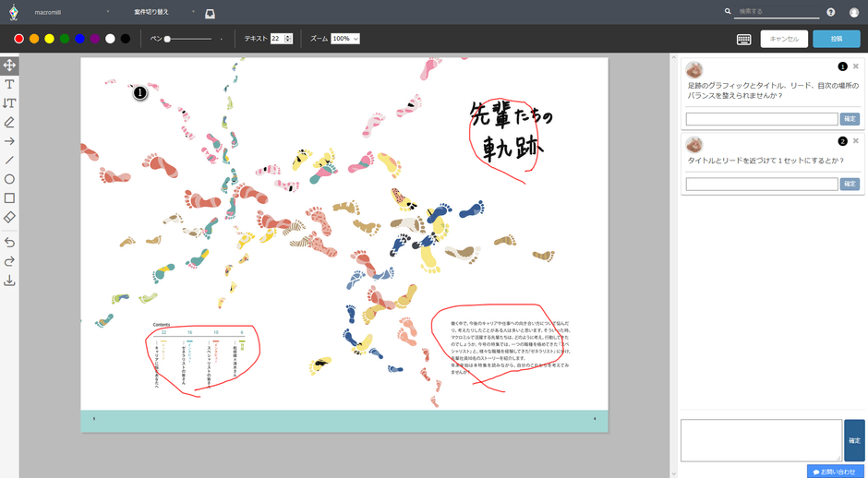Pick the arrow drawing tool
The height and width of the screenshot is (478, 868).
point(9,141)
